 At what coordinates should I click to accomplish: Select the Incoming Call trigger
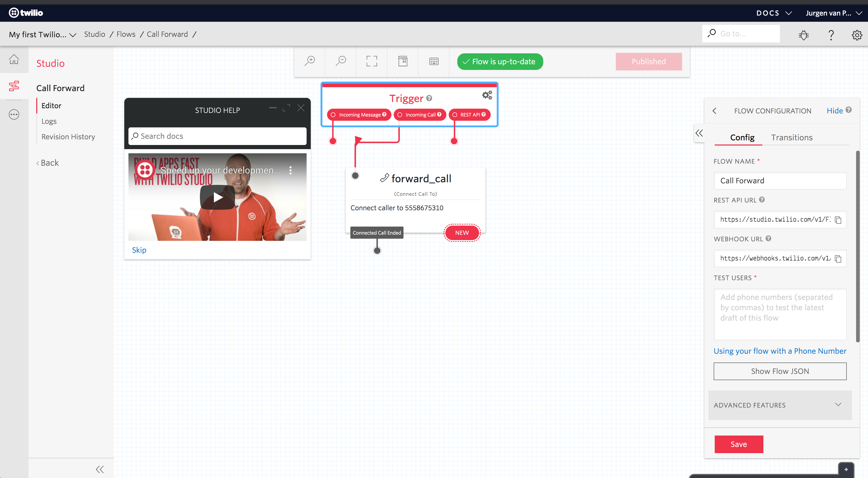[419, 114]
